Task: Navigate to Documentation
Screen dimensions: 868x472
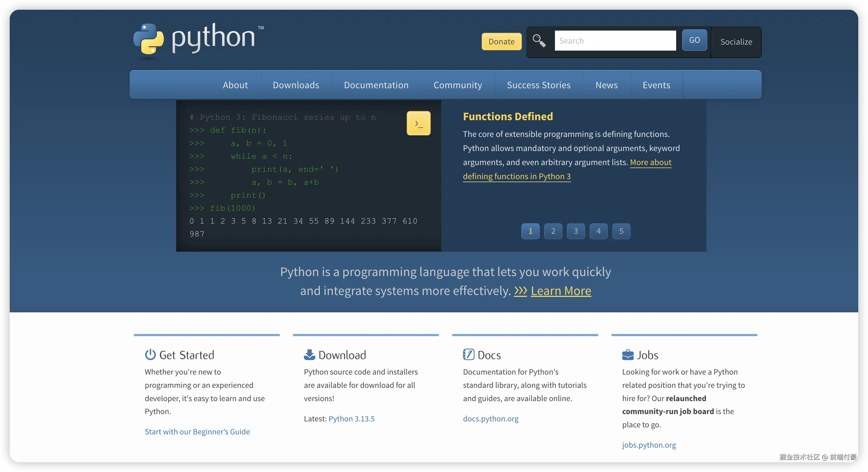Action: coord(376,85)
